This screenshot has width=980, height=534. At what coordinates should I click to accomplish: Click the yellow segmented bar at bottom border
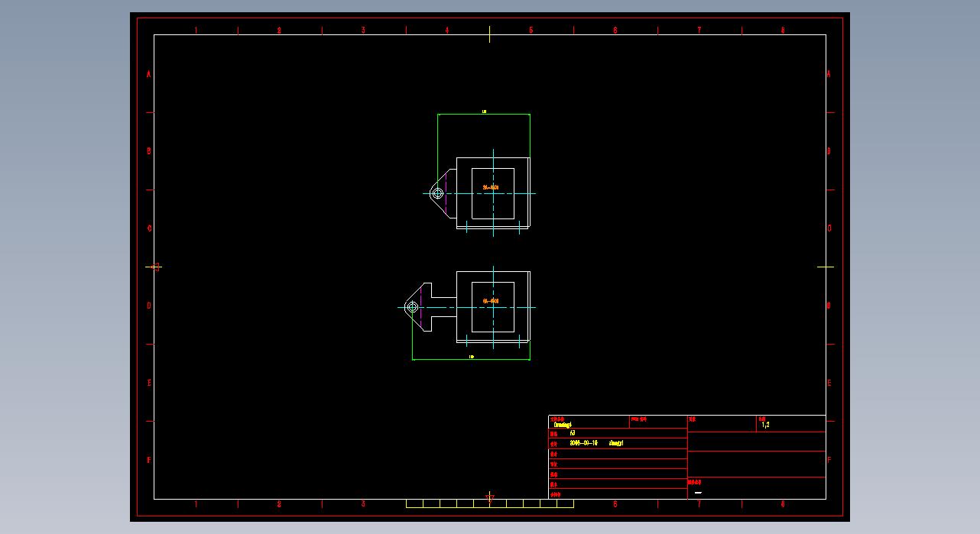[489, 503]
